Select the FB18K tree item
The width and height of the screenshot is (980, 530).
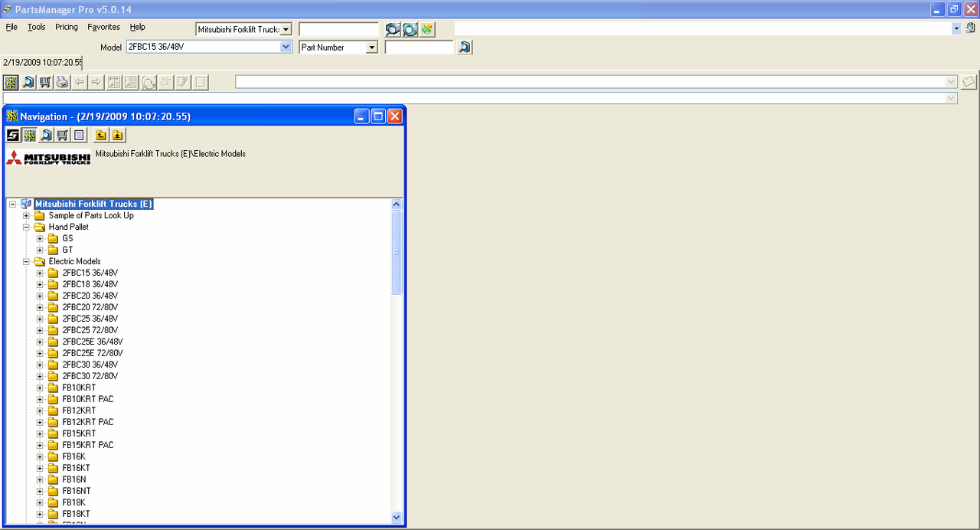point(74,502)
